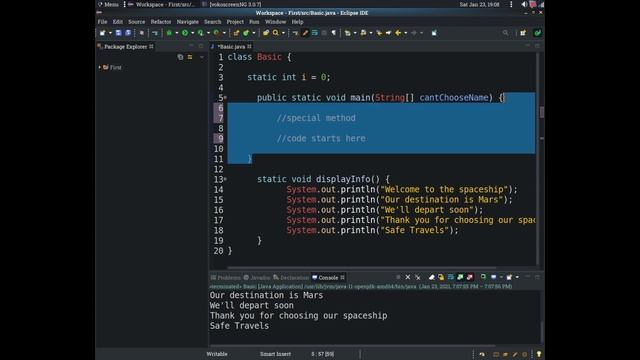Click the Open Perspective icon
This screenshot has width=640, height=360.
tap(523, 33)
